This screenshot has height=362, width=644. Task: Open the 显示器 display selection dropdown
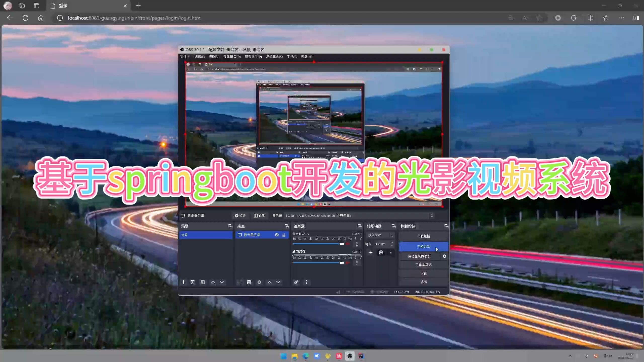359,216
